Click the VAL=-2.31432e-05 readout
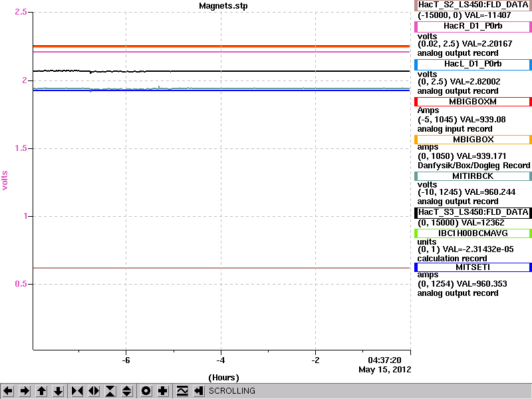Screen dimensions: 532x399 (x=478, y=249)
